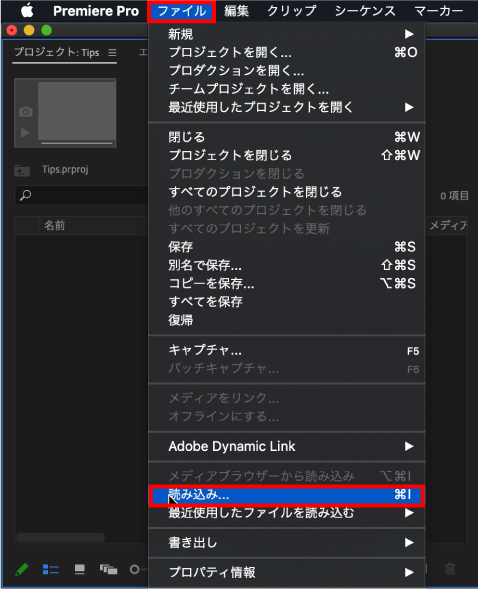Choose チームプロジェクトを開く…
Viewport: 478px width, 589px height.
(x=287, y=89)
